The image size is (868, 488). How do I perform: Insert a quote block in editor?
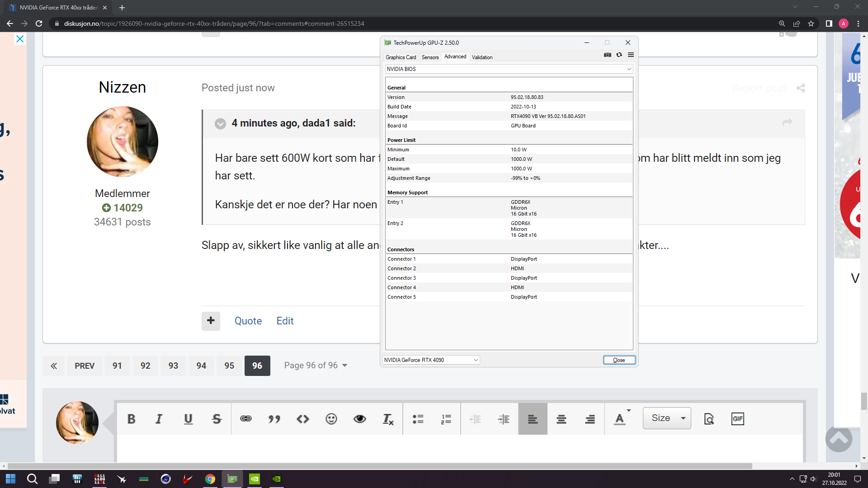tap(274, 419)
